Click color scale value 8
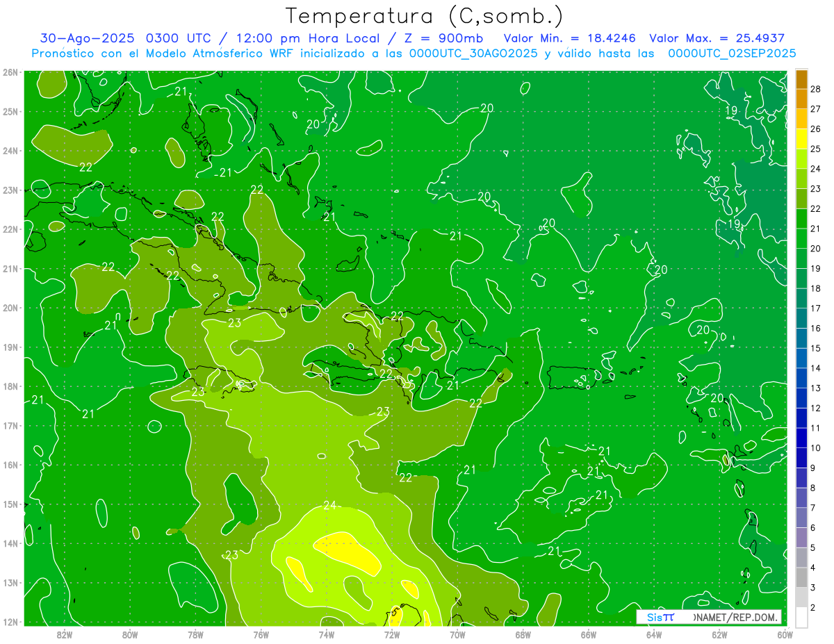This screenshot has height=644, width=834. tap(813, 488)
